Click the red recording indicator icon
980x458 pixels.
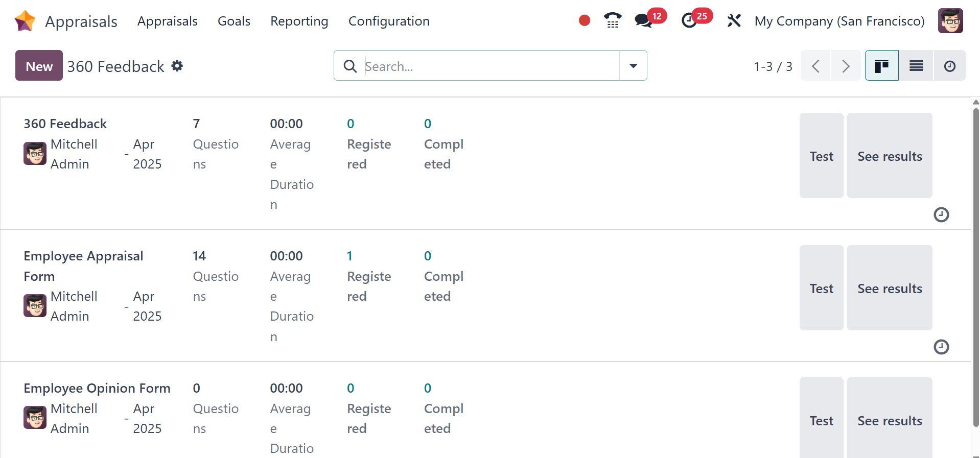coord(585,20)
